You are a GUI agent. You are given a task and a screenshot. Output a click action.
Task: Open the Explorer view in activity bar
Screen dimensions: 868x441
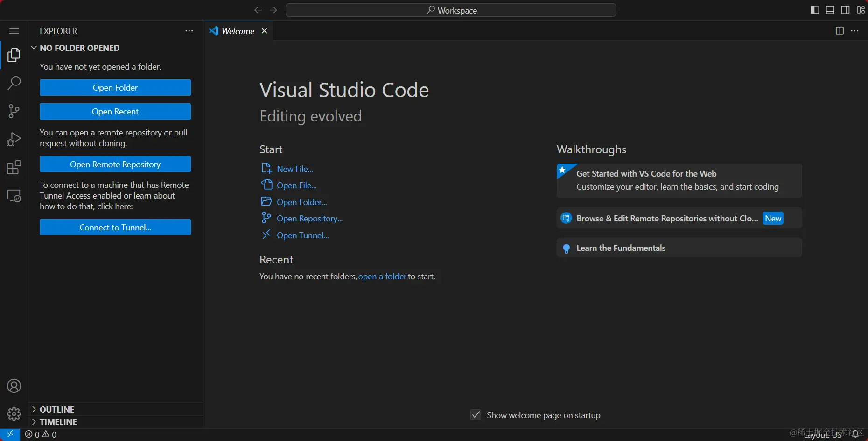click(14, 55)
